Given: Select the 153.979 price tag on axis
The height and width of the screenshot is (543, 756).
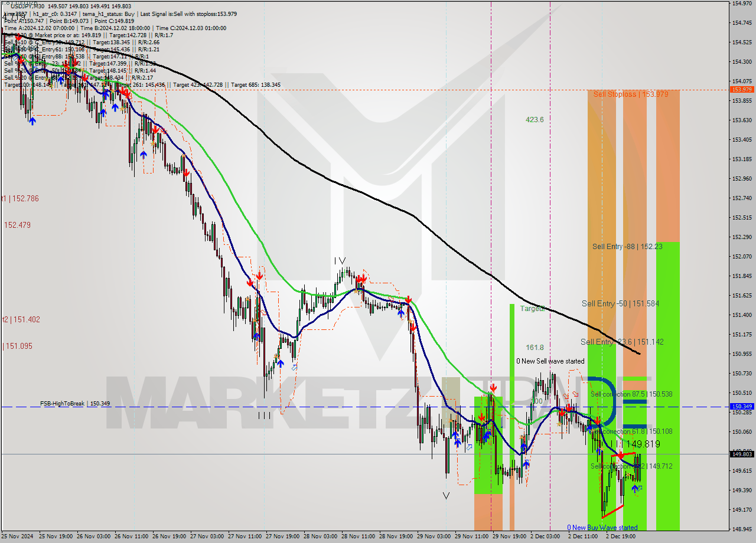Looking at the screenshot, I should [x=742, y=90].
